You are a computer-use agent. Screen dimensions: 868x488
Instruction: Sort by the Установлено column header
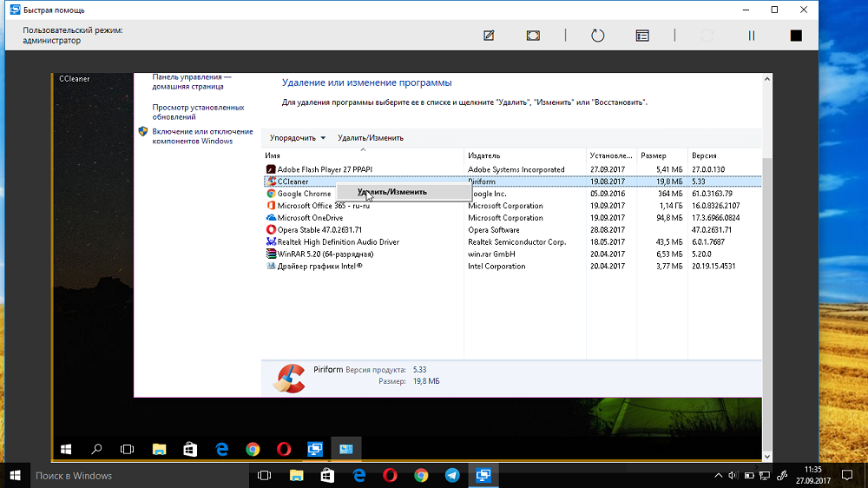[611, 155]
